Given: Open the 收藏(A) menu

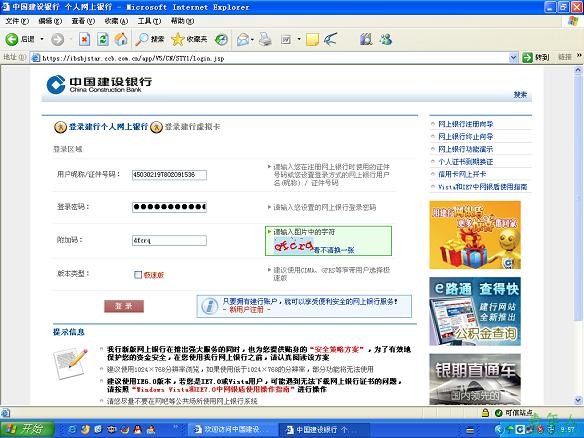Looking at the screenshot, I should click(x=116, y=21).
